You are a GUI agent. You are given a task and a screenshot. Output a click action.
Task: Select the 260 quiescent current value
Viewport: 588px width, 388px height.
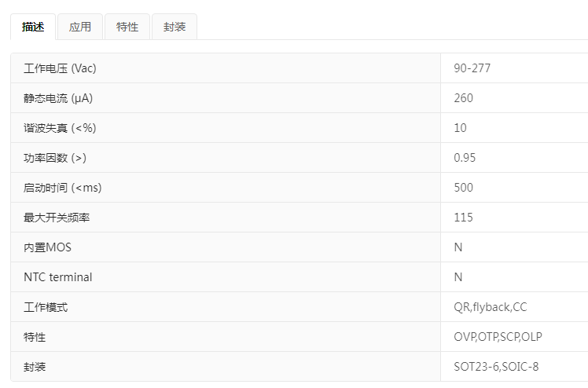464,98
